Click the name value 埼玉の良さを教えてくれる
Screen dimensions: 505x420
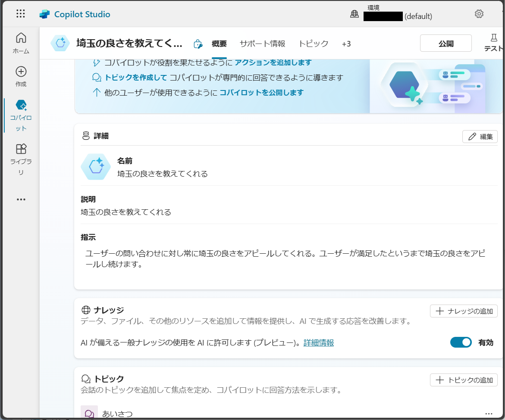(162, 174)
